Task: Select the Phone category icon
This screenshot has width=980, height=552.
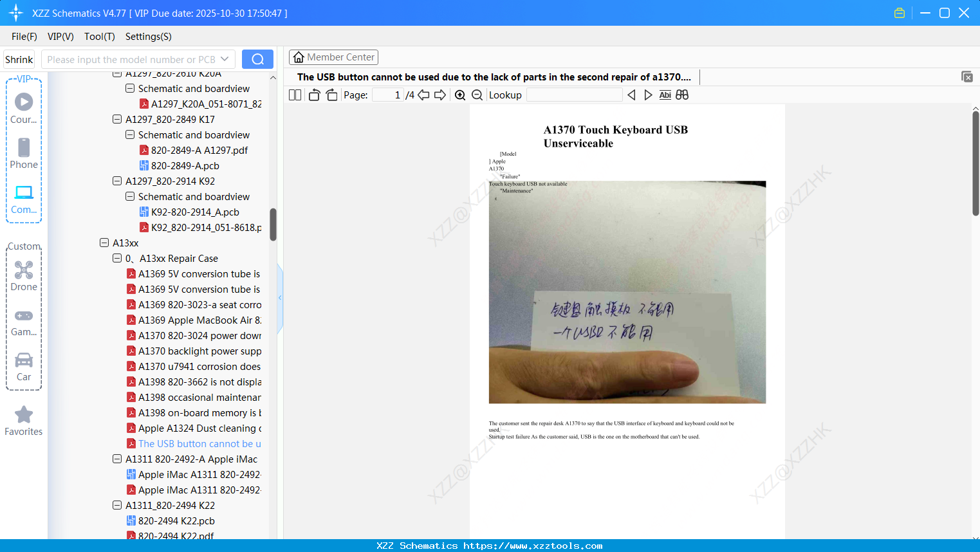Action: click(x=24, y=153)
